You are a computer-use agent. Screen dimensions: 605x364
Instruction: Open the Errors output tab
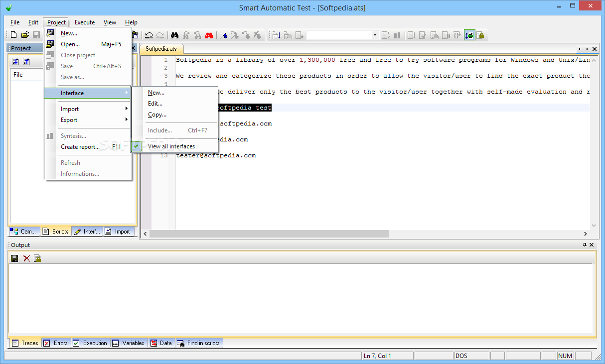click(x=55, y=343)
